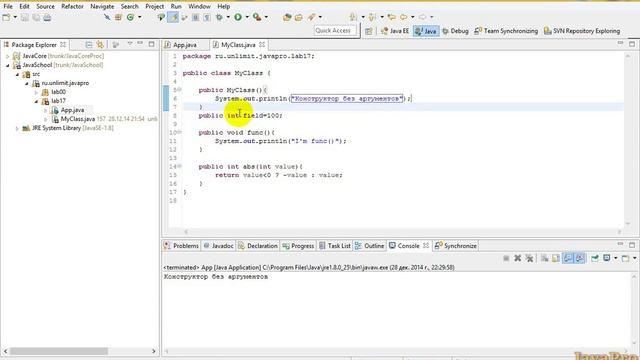Fold the MyClass() constructor at line 5
The image size is (640, 360).
(179, 90)
